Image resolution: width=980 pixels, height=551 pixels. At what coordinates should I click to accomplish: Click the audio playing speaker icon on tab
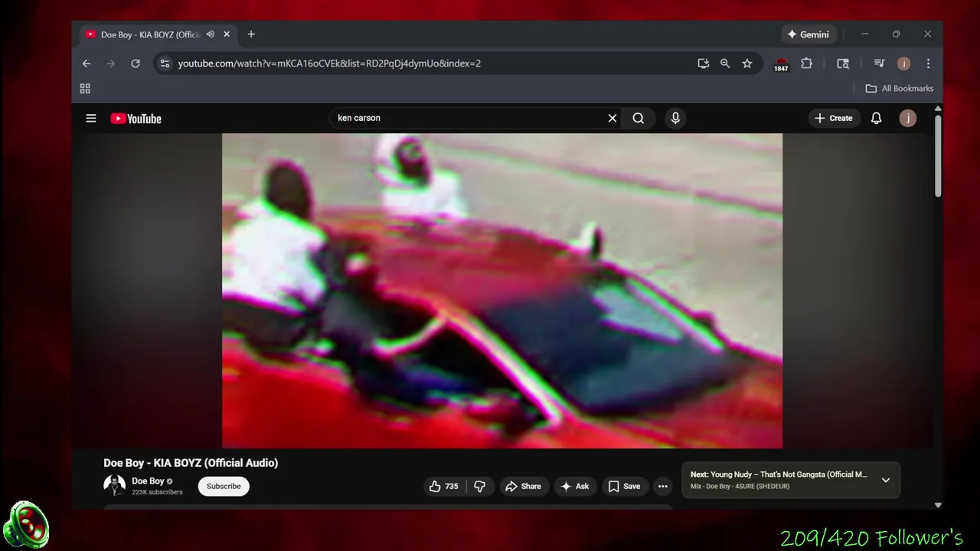point(211,34)
